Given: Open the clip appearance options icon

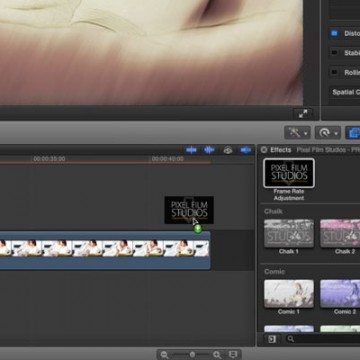Looking at the screenshot, I should point(233,354).
